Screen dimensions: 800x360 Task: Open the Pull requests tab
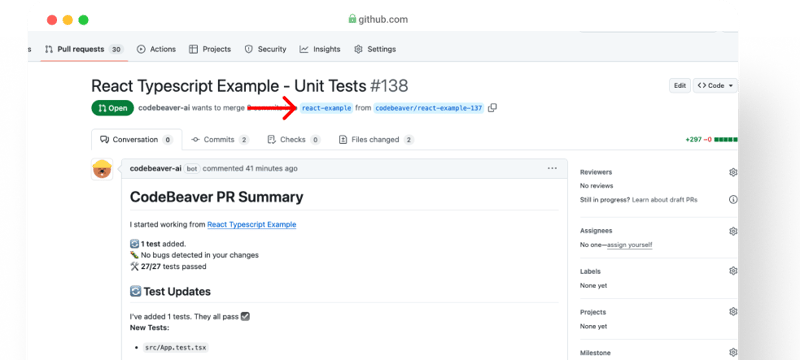(84, 49)
